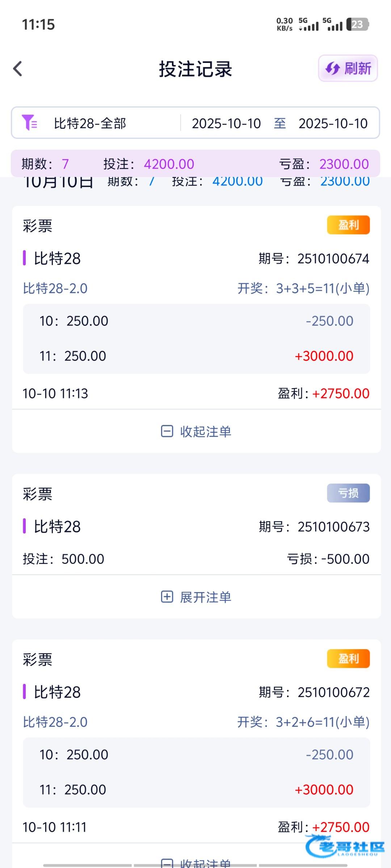
Task: Click the 亏损 badge on period 2510100673
Action: pyautogui.click(x=348, y=493)
